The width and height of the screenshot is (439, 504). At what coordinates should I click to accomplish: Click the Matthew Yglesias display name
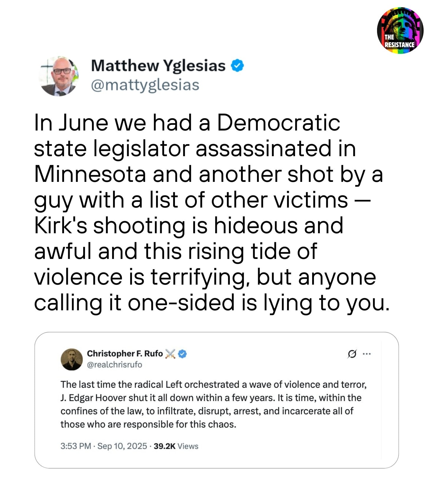point(158,66)
